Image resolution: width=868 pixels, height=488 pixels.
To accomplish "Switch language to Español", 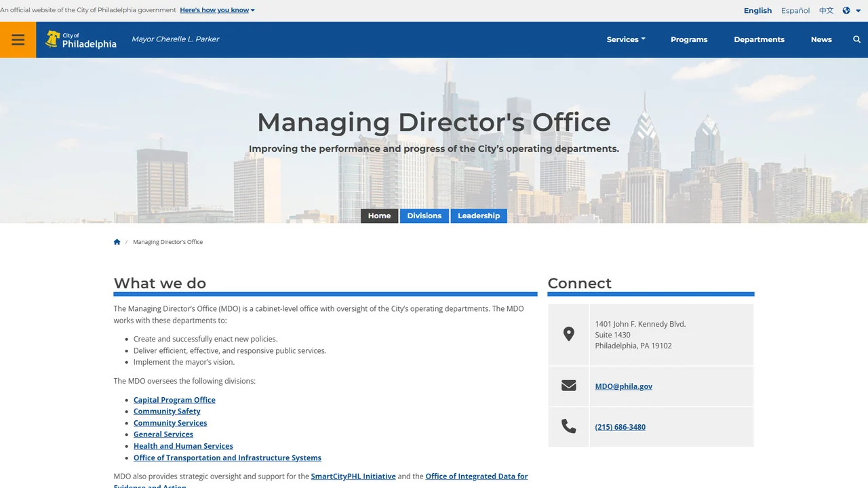I will tap(795, 10).
